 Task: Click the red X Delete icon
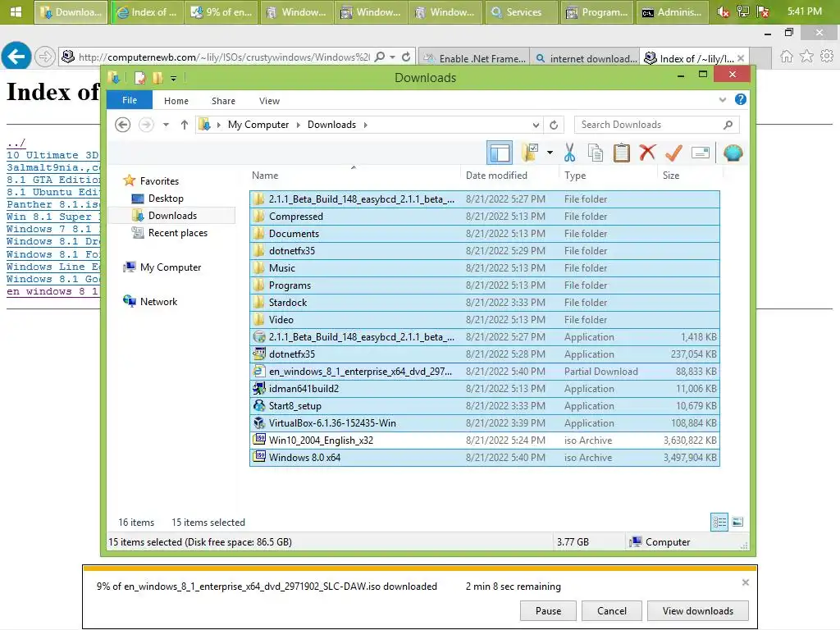pos(648,152)
